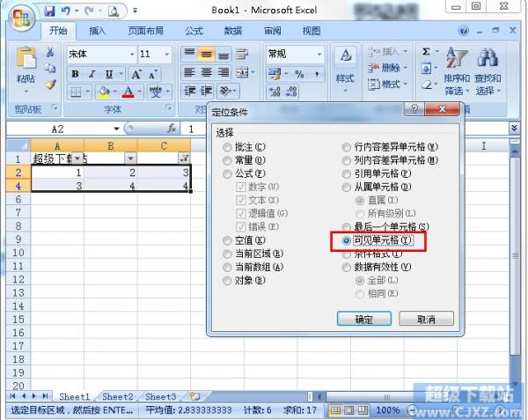The height and width of the screenshot is (420, 528).
Task: Click the Office button logo
Action: [19, 16]
